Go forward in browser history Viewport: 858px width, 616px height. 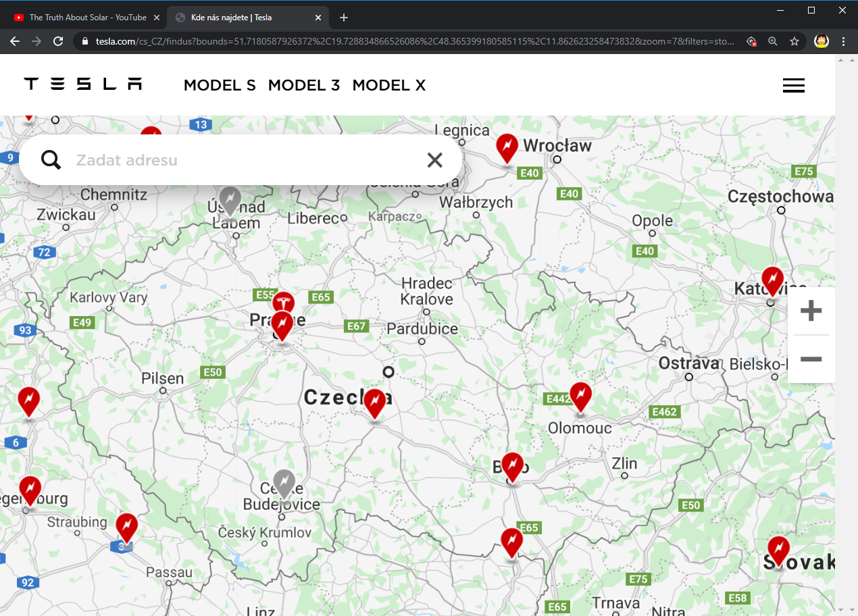(36, 41)
